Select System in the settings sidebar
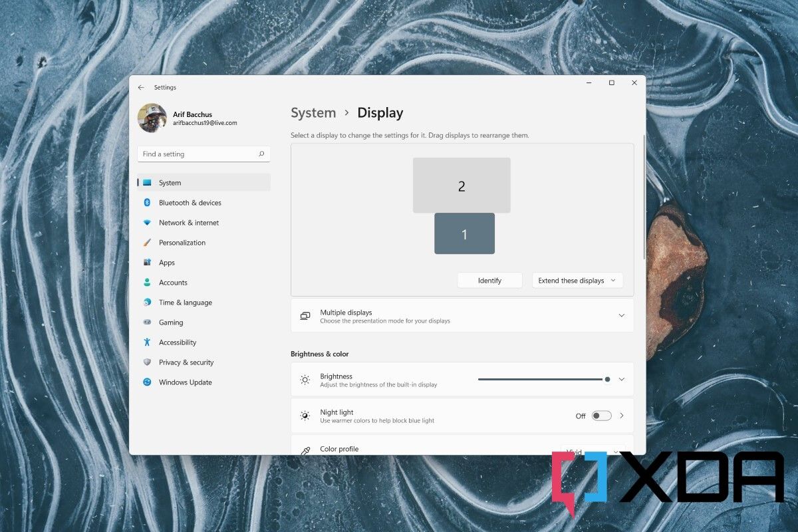The image size is (798, 532). click(146, 182)
